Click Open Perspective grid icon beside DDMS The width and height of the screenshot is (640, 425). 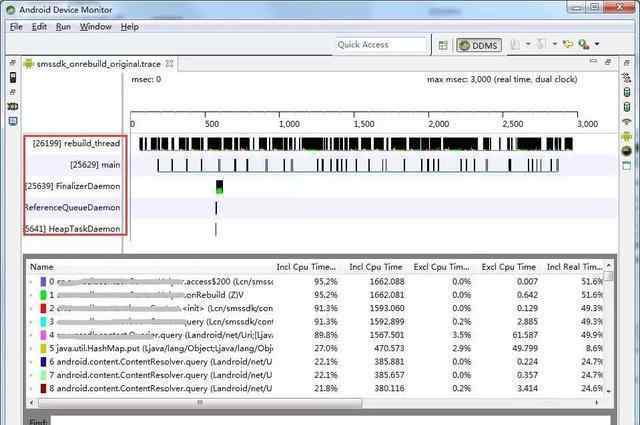point(443,45)
